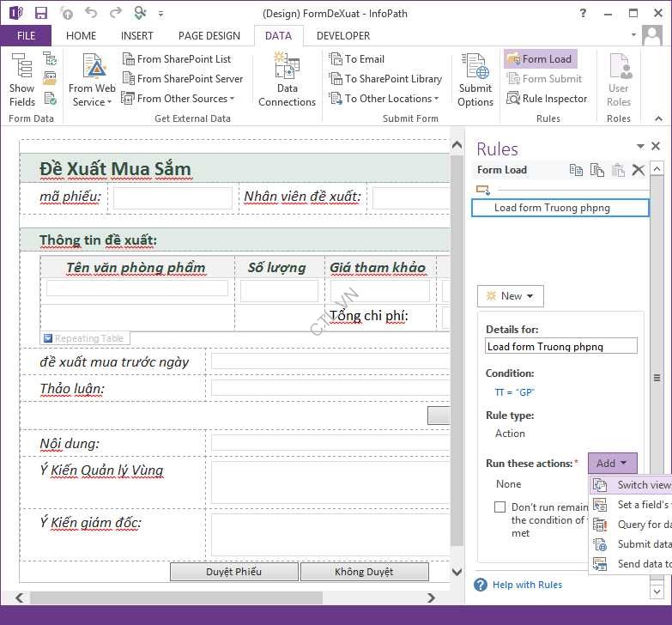Click the Save icon in the title bar
The image size is (672, 625).
(40, 13)
